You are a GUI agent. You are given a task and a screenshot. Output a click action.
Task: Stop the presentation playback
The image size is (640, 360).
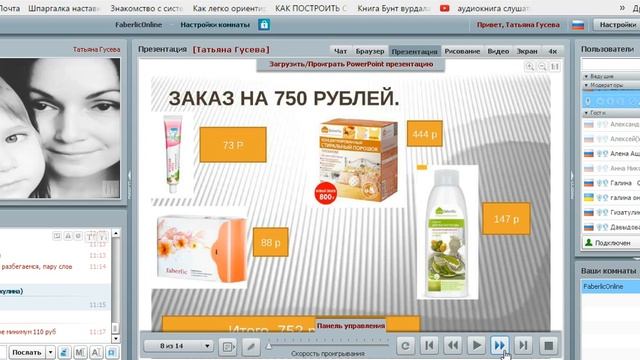[x=549, y=346]
